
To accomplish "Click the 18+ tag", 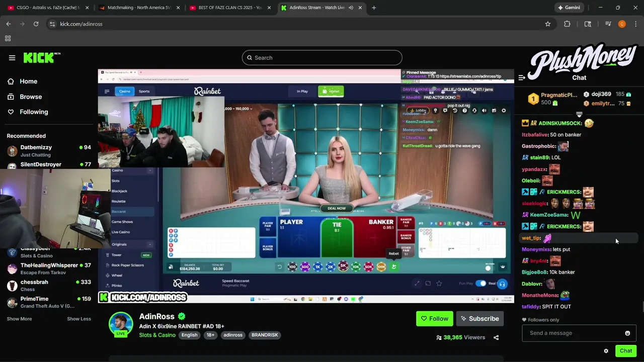I will [x=210, y=335].
